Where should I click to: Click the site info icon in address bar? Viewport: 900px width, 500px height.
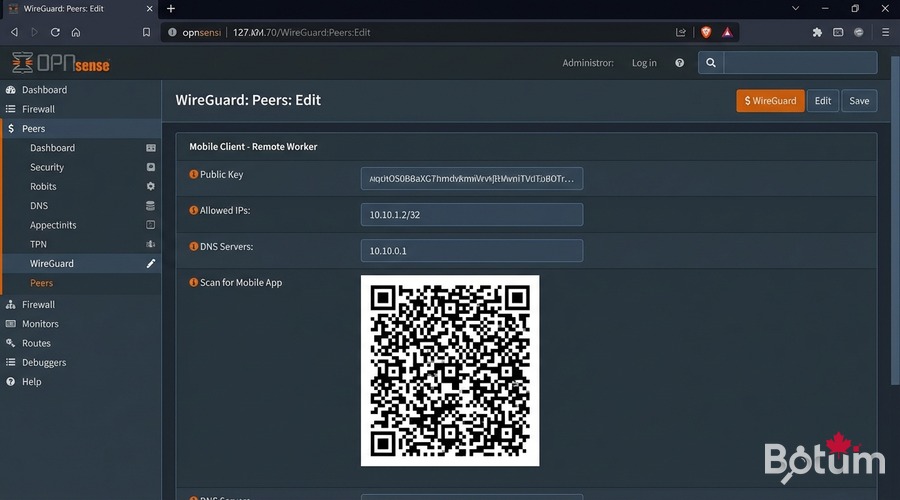coord(172,33)
